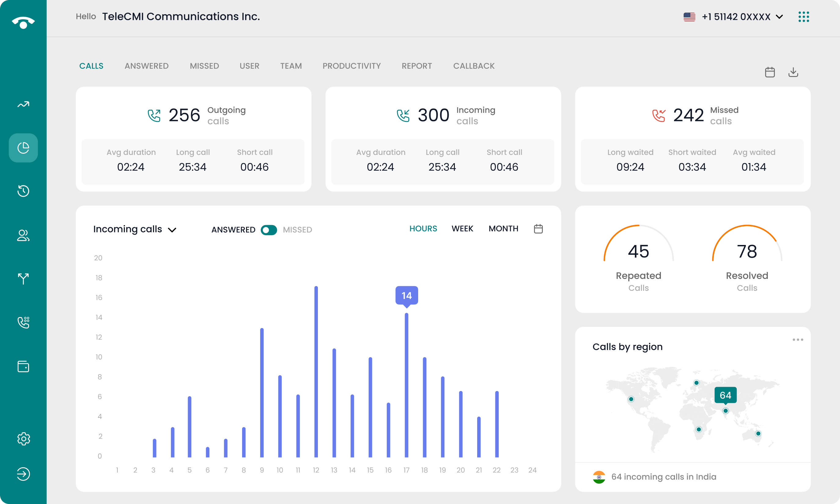Click the outgoing calls phone icon
The image size is (840, 504).
[154, 115]
